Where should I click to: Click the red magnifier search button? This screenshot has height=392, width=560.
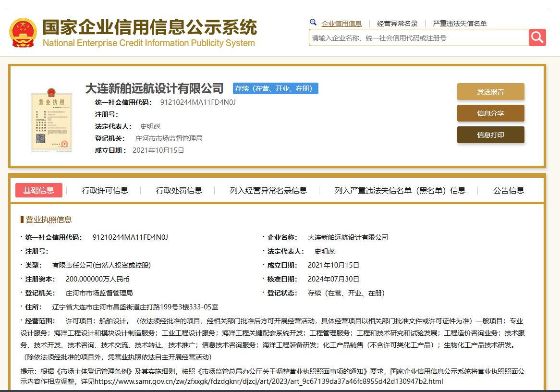pyautogui.click(x=537, y=37)
